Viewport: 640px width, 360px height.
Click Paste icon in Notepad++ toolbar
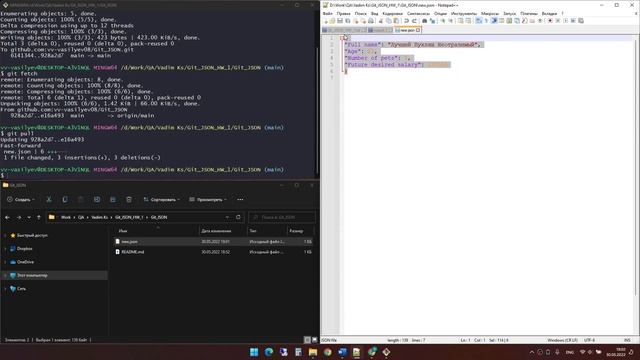(396, 21)
